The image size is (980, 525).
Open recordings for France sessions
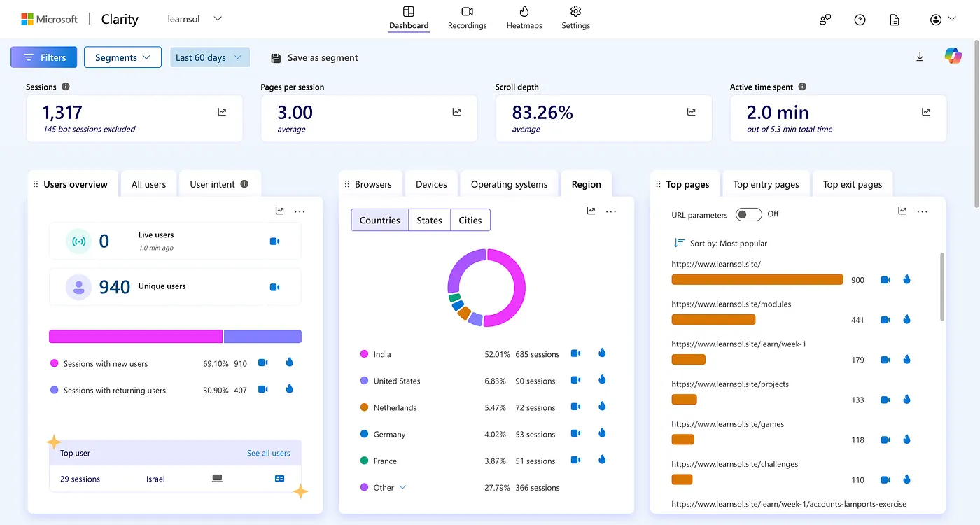[x=575, y=460]
